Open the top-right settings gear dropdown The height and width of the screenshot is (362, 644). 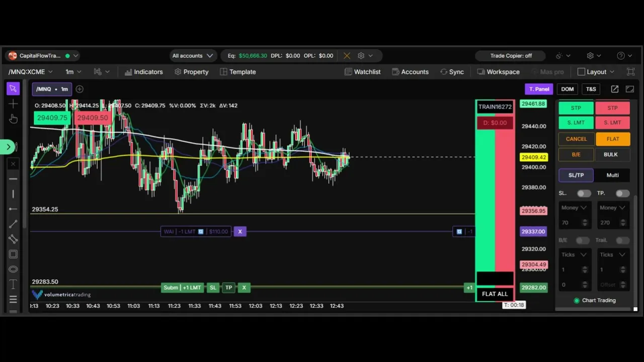[x=594, y=56]
